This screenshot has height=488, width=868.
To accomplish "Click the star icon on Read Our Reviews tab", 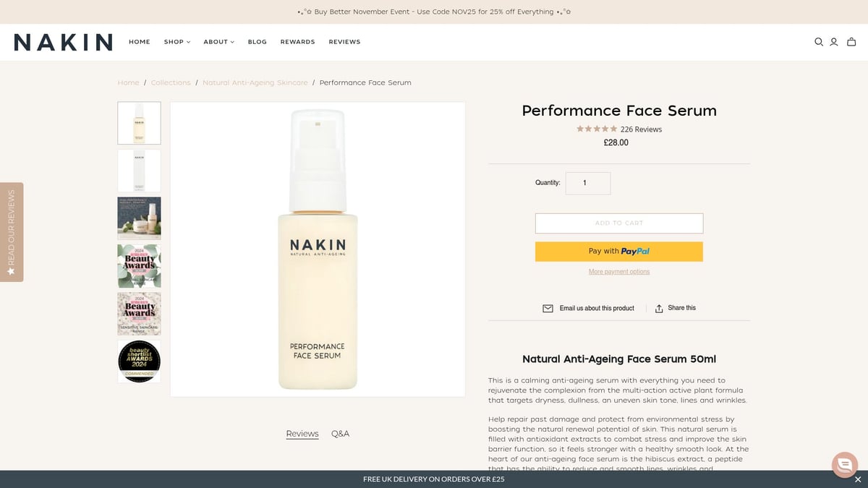I will pos(11,270).
